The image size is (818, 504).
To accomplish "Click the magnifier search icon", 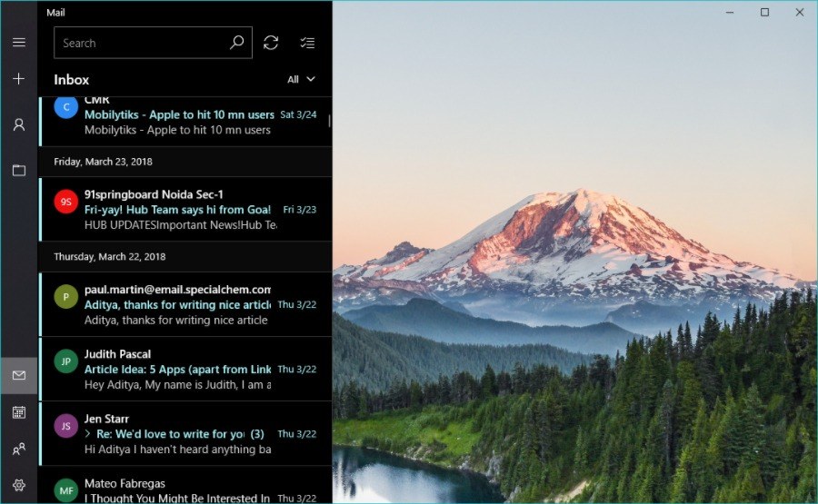I will [x=237, y=43].
